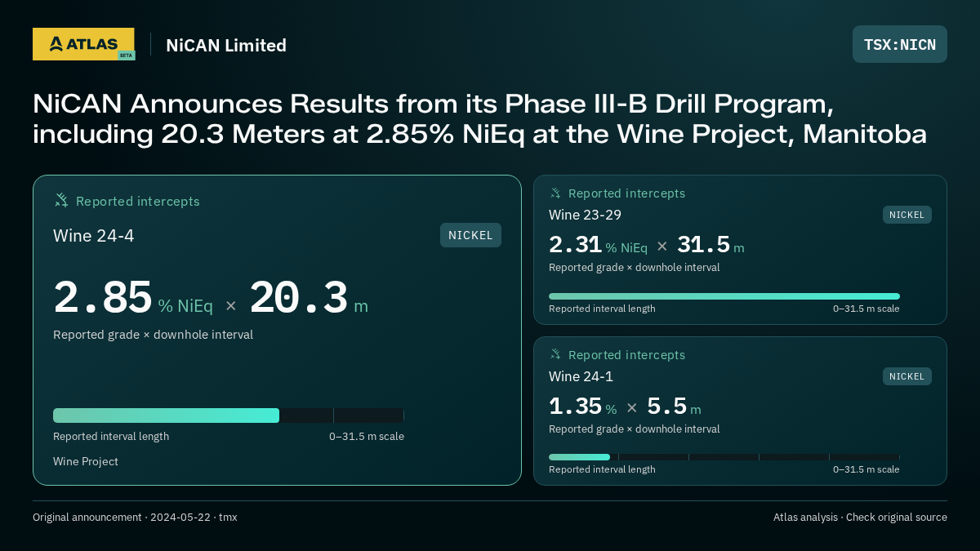Click the Atlas logo badge

coord(83,44)
